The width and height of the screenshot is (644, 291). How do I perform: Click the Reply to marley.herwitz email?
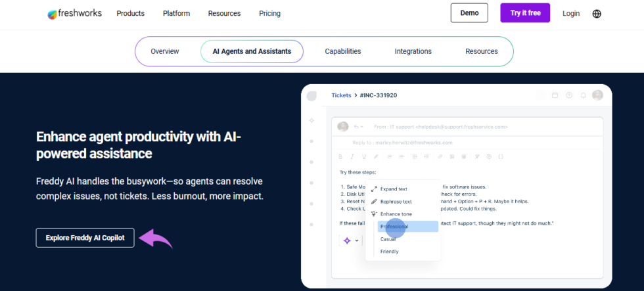click(x=402, y=143)
